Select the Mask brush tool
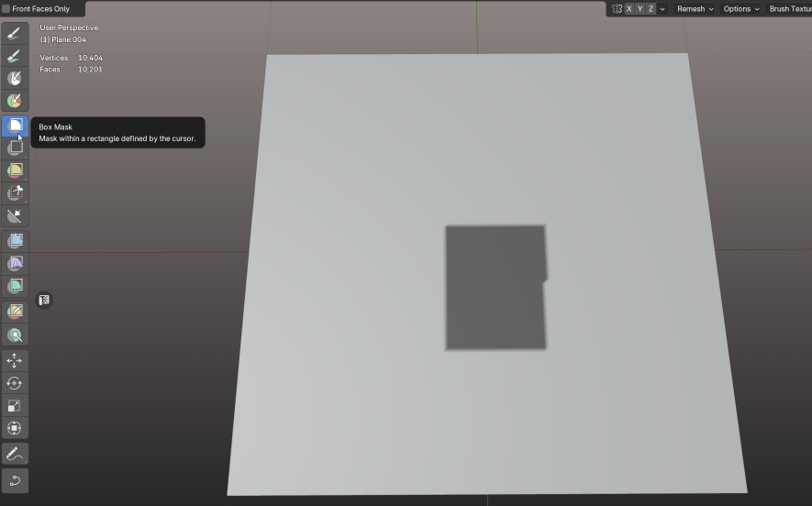812x506 pixels. [15, 79]
